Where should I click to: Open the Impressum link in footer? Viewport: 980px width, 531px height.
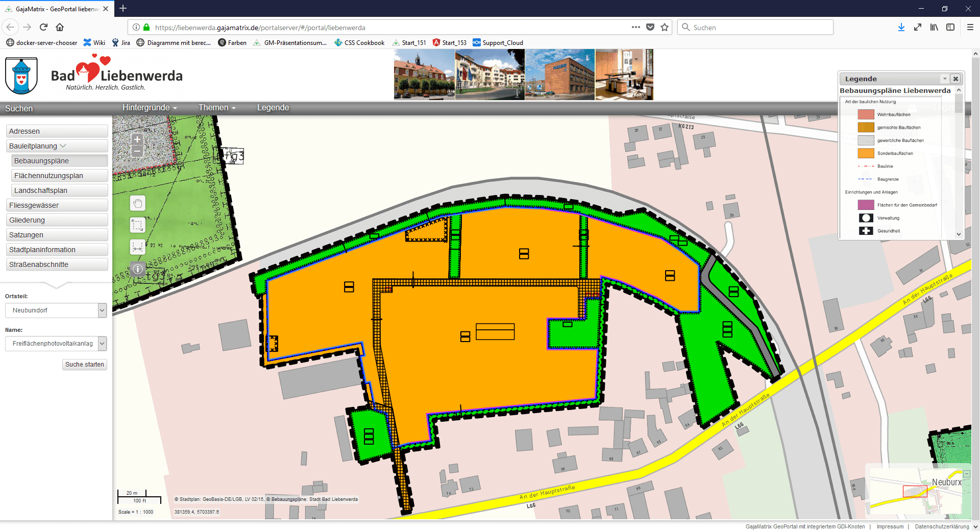tap(890, 526)
